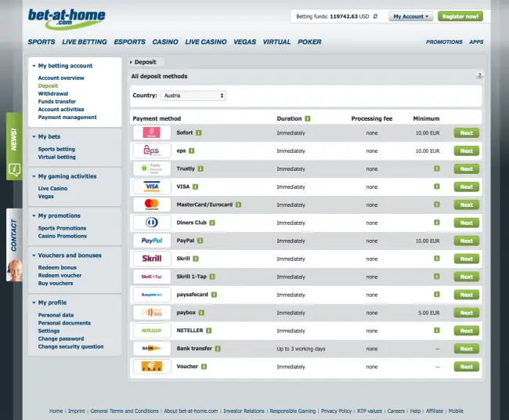
Task: Click the Skrill logo icon
Action: pyautogui.click(x=152, y=259)
